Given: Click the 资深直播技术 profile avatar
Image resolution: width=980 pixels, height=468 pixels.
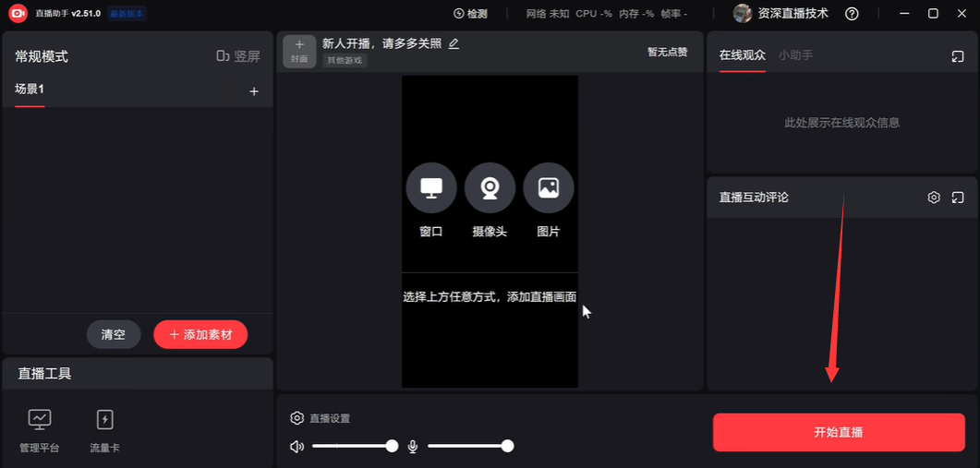Looking at the screenshot, I should 742,13.
